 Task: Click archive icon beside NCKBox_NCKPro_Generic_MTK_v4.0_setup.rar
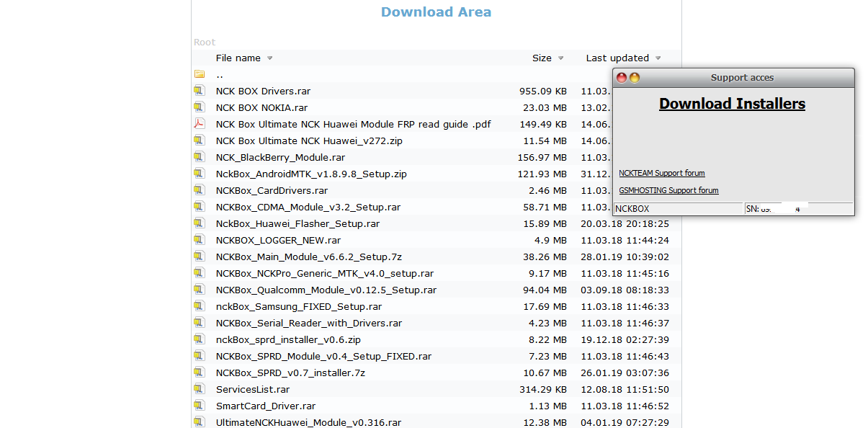click(x=200, y=273)
